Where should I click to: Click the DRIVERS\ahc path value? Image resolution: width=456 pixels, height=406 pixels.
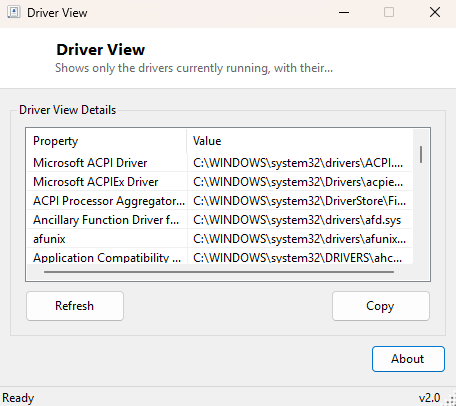pos(297,257)
